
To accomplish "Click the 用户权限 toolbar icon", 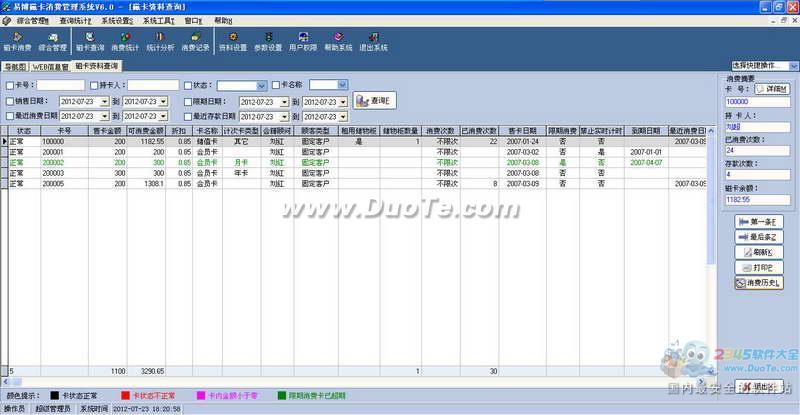I will 303,41.
